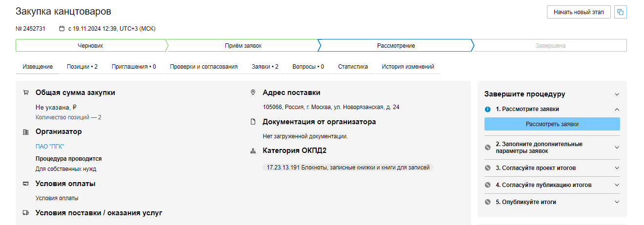Collapse the Завершите процедуру panel
The height and width of the screenshot is (225, 644).
[617, 94]
